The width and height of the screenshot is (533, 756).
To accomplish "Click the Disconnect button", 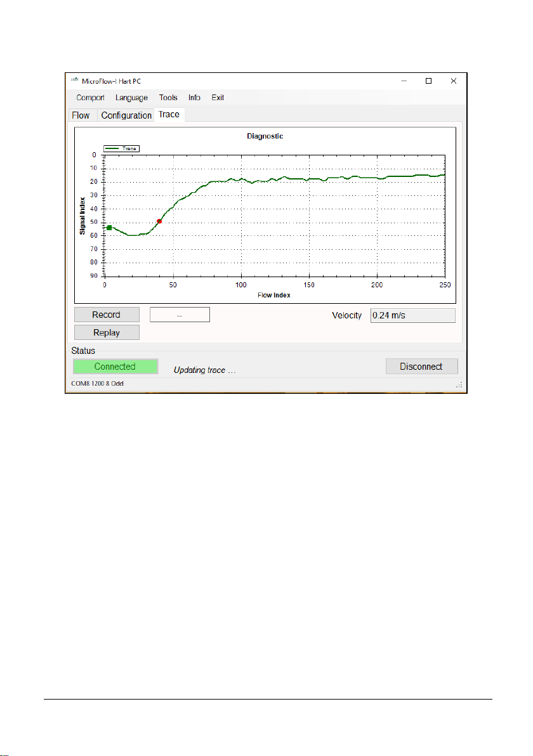I will [421, 367].
